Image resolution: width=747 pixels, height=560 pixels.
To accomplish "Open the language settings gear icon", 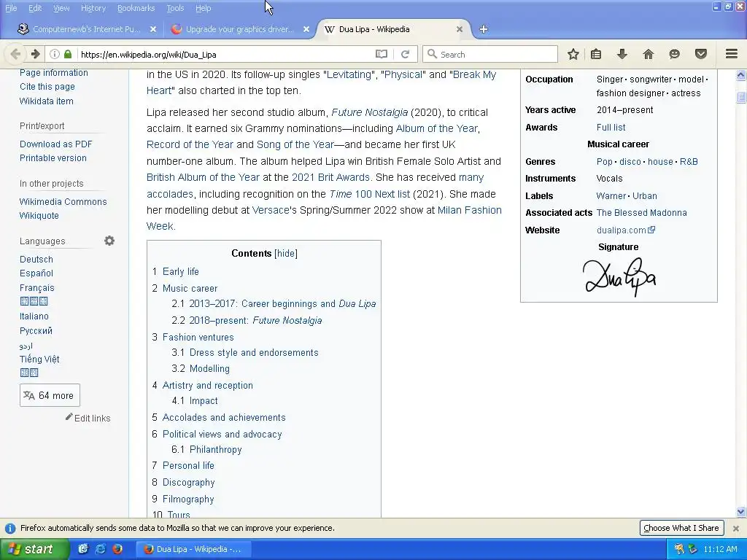I will [109, 241].
